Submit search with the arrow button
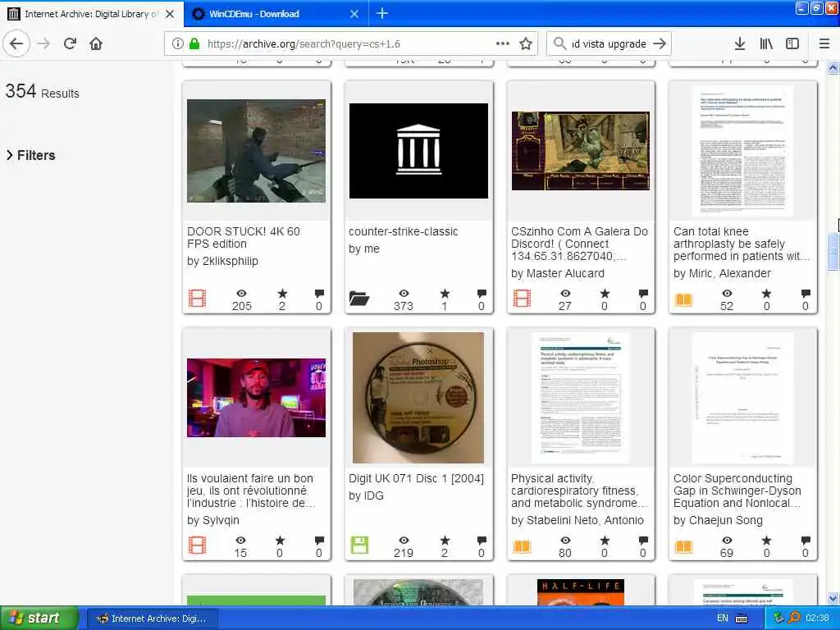Screen dimensions: 840x630 click(x=660, y=44)
